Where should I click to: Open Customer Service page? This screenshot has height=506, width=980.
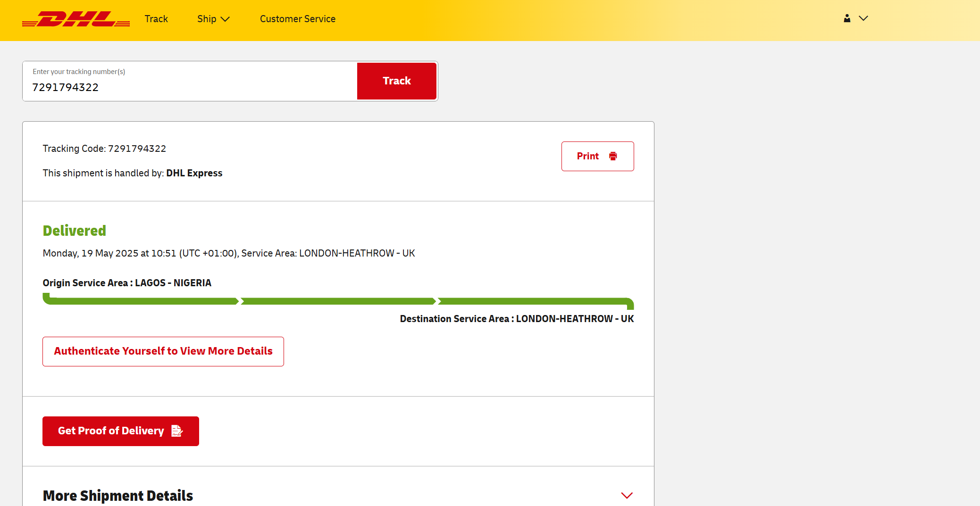coord(298,19)
